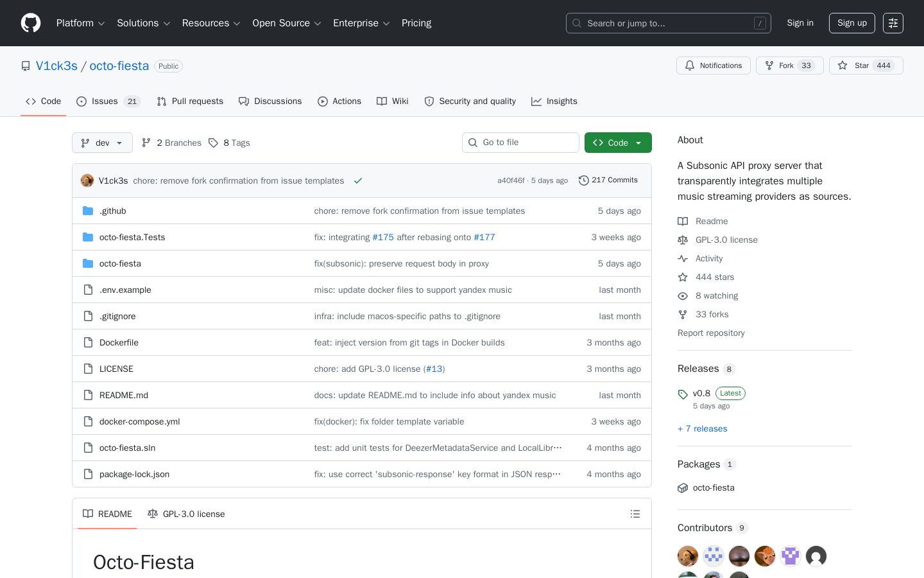Open the + 7 releases link
The image size is (924, 578).
click(x=703, y=428)
